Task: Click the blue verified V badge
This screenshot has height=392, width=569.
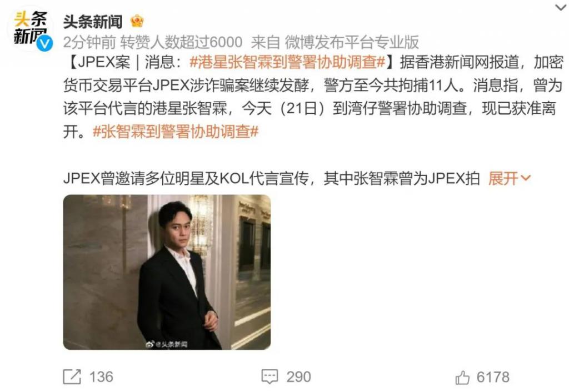Action: tap(44, 43)
